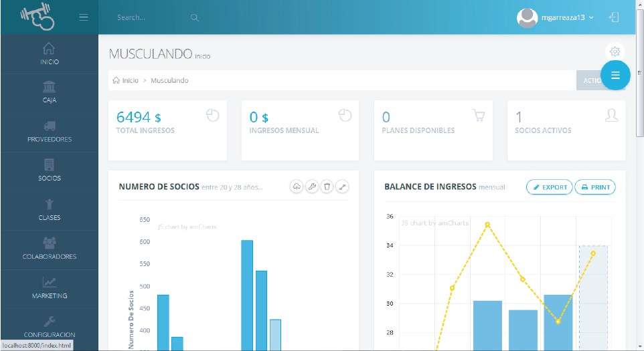The image size is (644, 351).
Task: Open the Inicio sidebar item
Action: point(50,54)
